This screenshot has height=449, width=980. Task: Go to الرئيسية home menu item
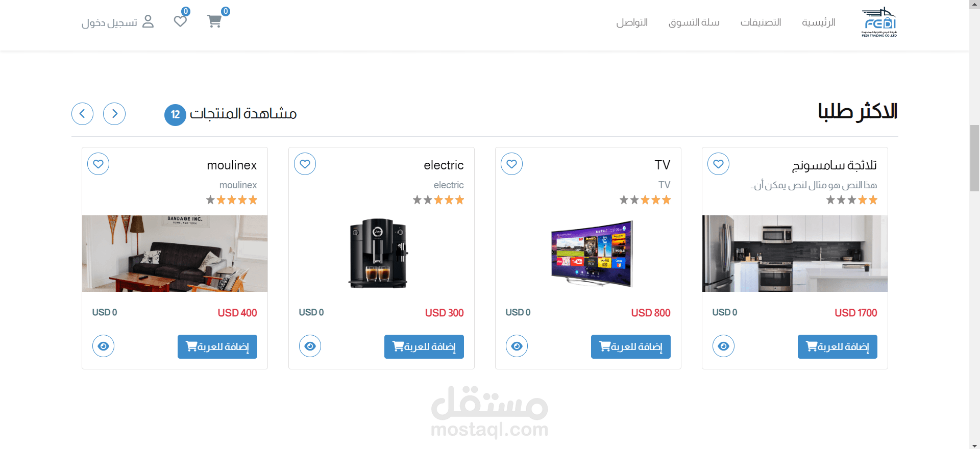pos(818,22)
